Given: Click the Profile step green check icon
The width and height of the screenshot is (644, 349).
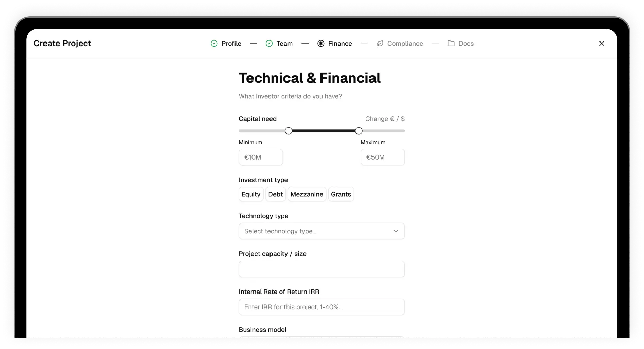Looking at the screenshot, I should (x=214, y=44).
